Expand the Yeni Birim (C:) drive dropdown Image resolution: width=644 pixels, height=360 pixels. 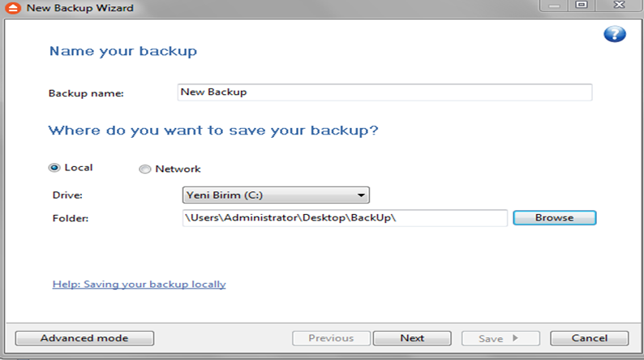pyautogui.click(x=276, y=195)
